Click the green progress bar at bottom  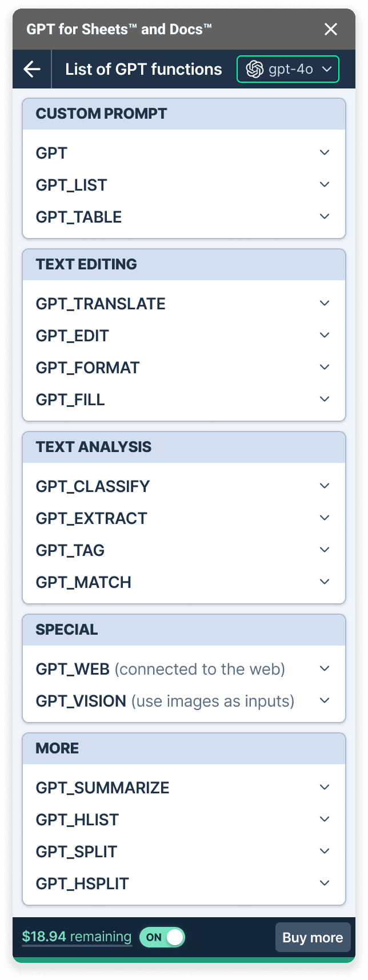point(184,960)
